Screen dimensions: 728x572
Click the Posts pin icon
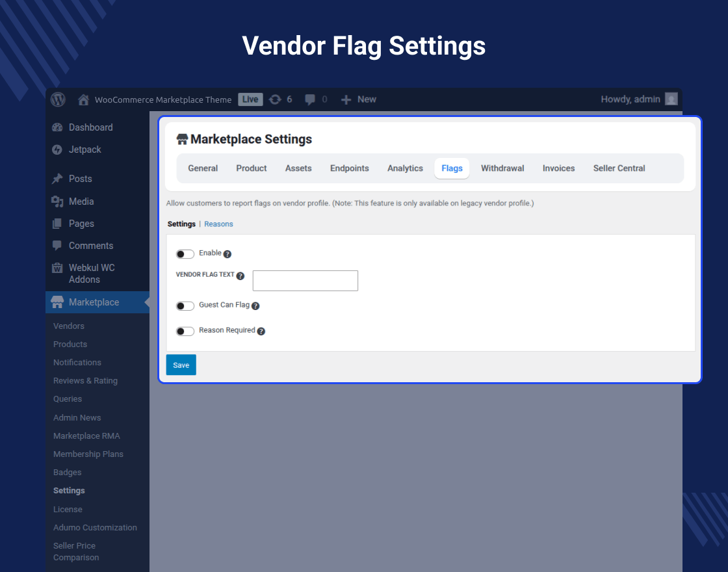57,179
